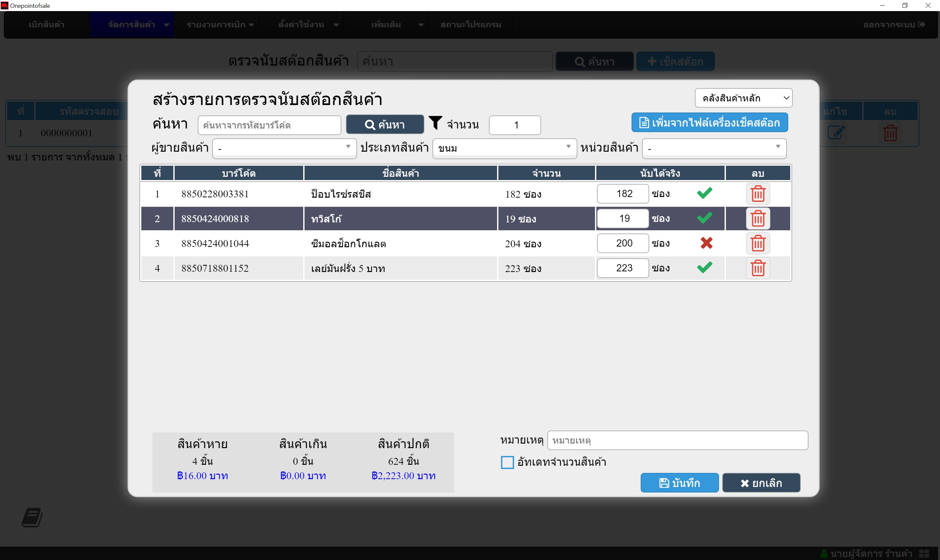Focus counted field with value 182
940x560 pixels.
click(622, 194)
